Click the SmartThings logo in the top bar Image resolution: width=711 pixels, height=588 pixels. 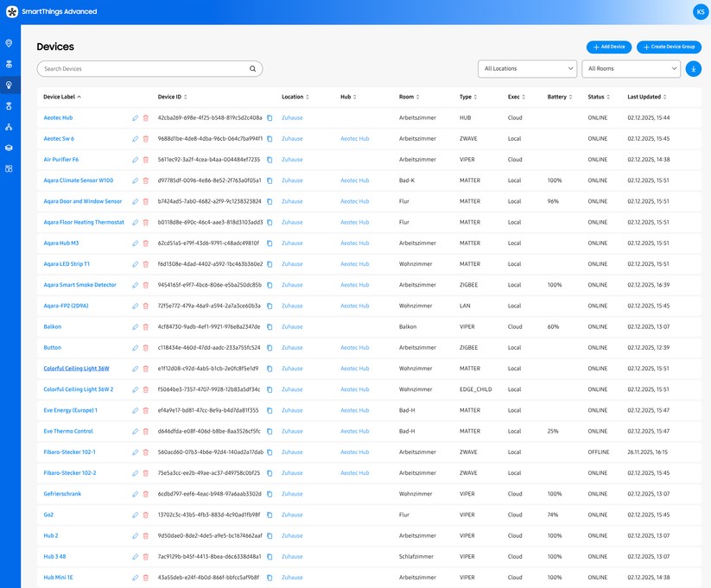[x=11, y=11]
